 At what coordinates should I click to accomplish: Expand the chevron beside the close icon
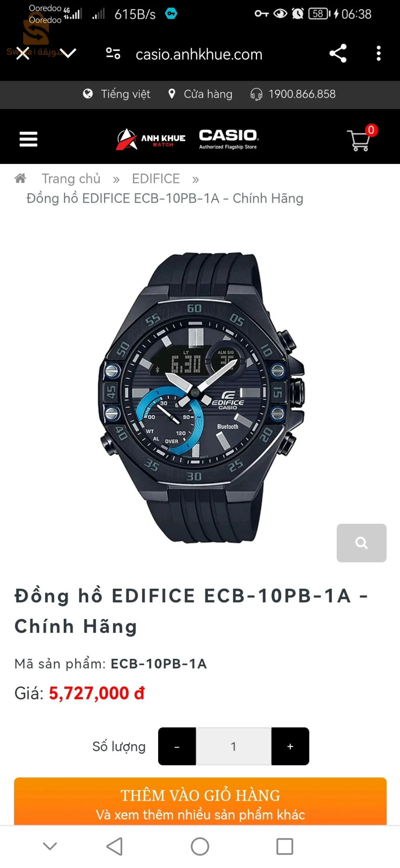[70, 53]
